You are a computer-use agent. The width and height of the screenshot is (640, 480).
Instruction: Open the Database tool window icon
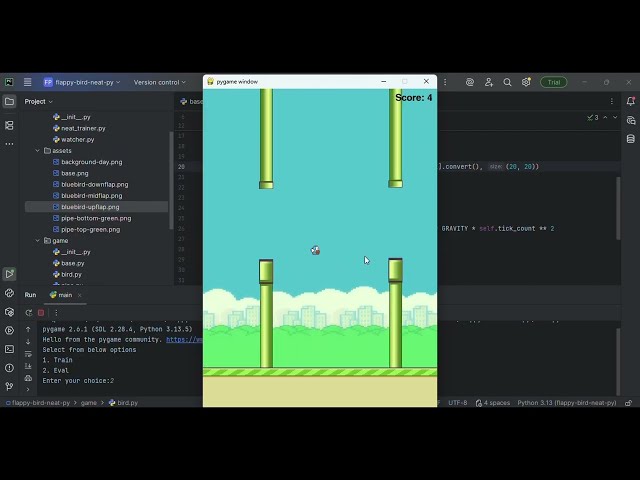(x=631, y=139)
